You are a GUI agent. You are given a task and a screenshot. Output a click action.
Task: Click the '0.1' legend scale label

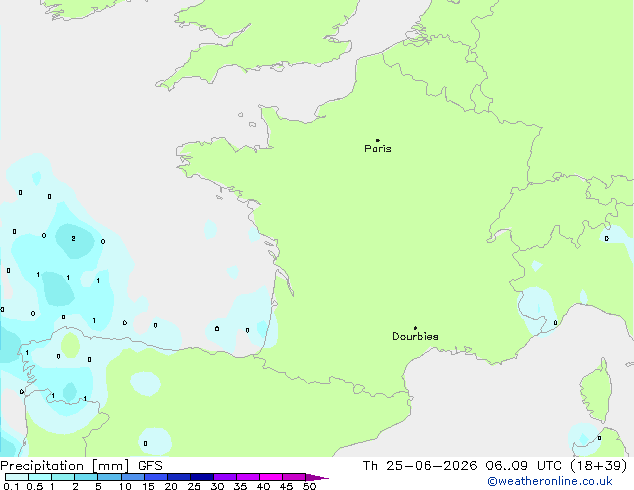(x=11, y=486)
